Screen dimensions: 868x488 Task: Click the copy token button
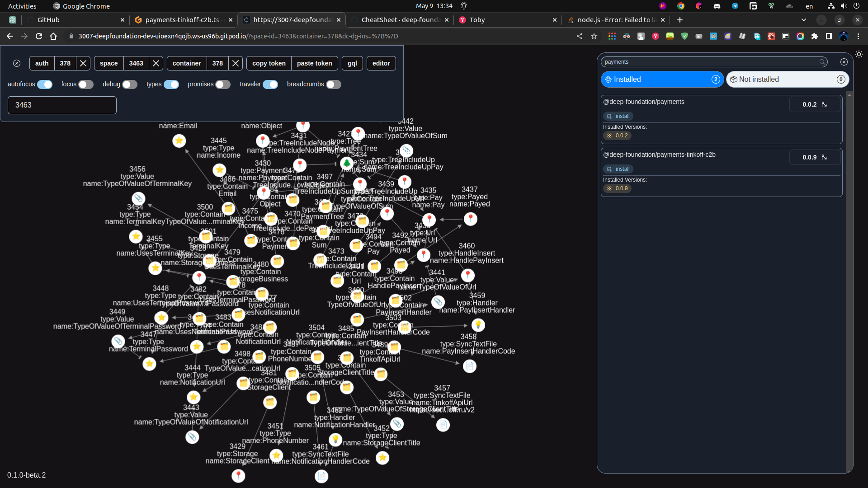point(269,63)
